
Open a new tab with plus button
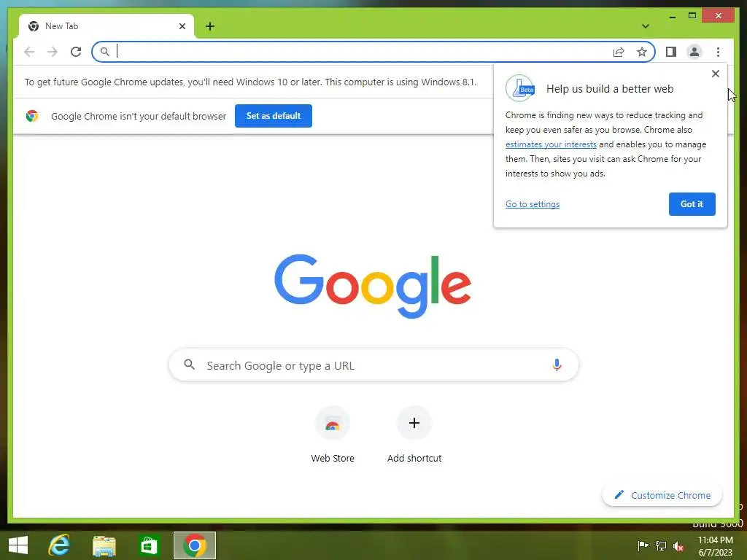pyautogui.click(x=209, y=26)
